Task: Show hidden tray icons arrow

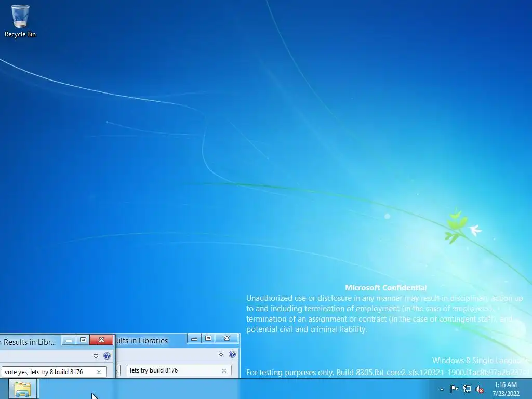Action: pyautogui.click(x=442, y=389)
